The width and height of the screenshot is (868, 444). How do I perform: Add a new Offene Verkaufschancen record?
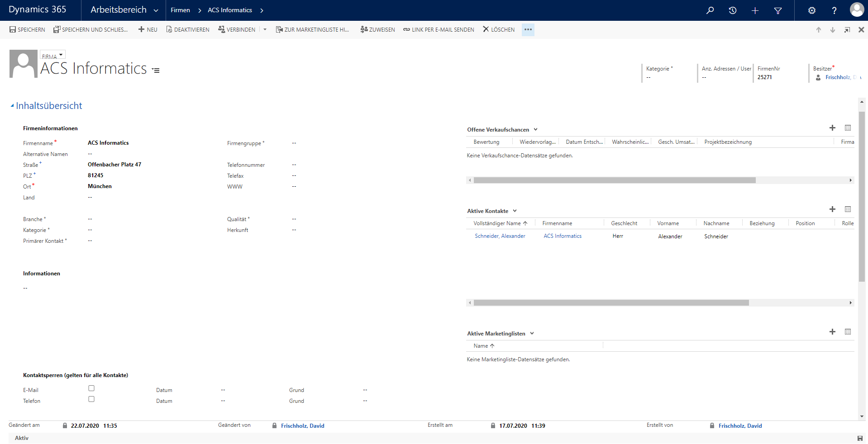[832, 128]
